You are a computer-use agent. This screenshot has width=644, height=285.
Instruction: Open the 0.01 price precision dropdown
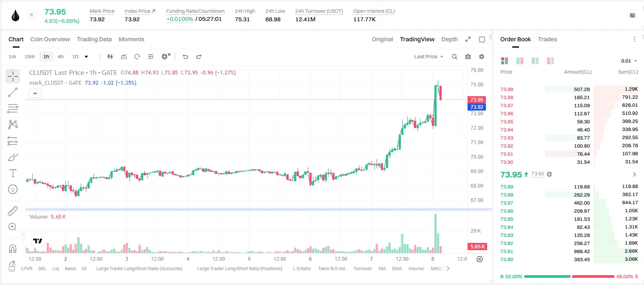point(629,61)
